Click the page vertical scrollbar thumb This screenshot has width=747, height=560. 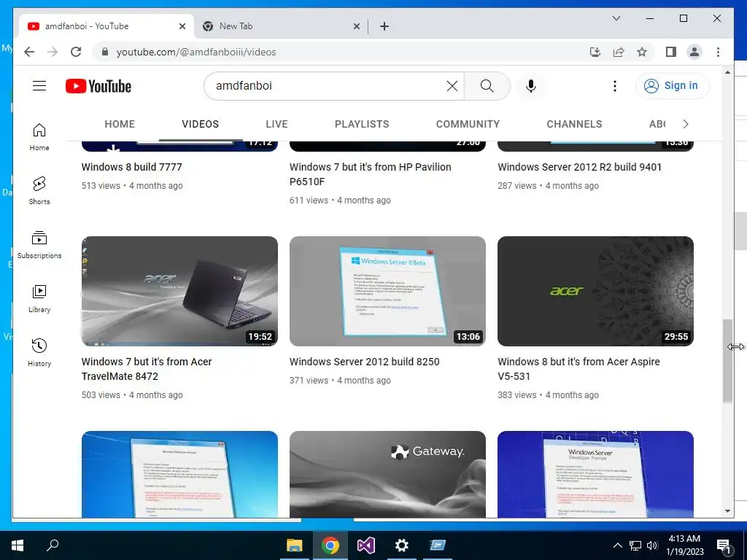727,361
